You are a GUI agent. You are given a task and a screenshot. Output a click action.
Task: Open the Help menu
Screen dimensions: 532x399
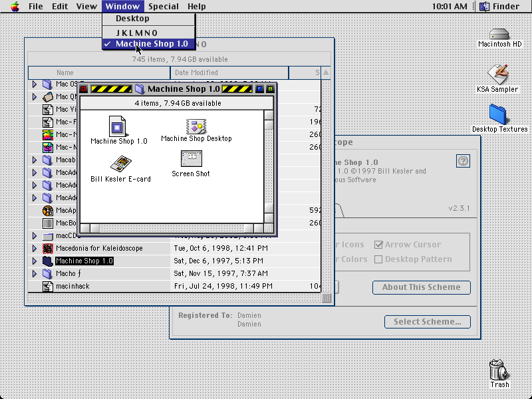196,7
